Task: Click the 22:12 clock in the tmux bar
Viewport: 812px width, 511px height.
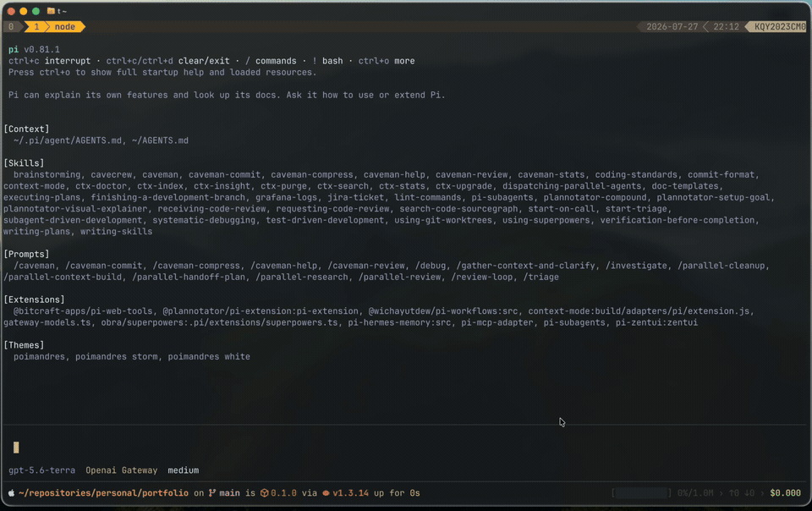Action: pyautogui.click(x=726, y=26)
